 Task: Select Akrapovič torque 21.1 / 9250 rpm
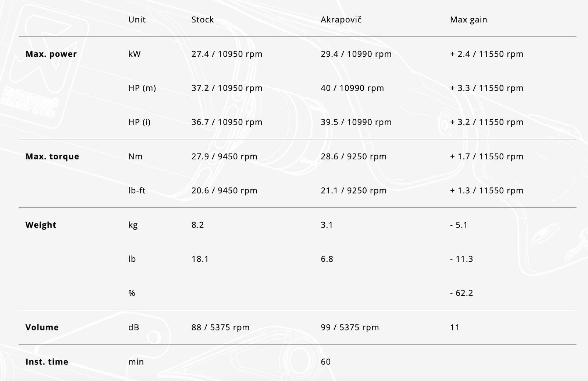[x=353, y=191]
